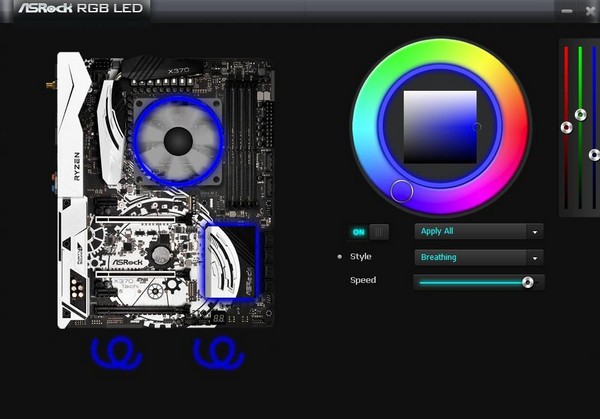Screen dimensions: 600x419
Task: Click the green channel slider knob
Action: click(580, 114)
